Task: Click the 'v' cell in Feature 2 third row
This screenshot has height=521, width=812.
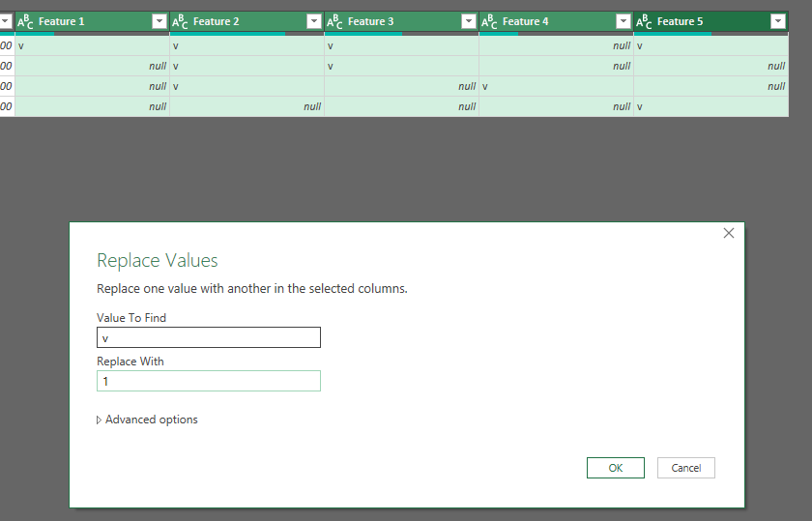Action: 247,86
